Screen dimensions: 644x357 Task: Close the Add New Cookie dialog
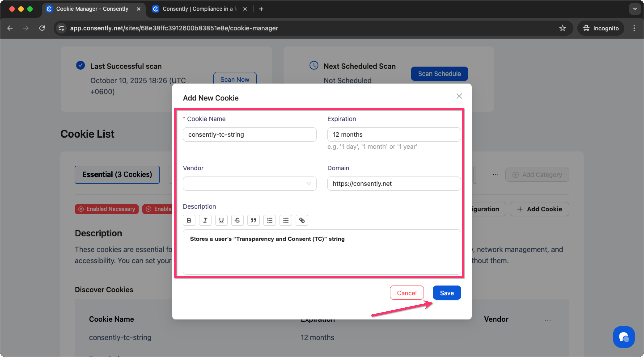pos(459,96)
